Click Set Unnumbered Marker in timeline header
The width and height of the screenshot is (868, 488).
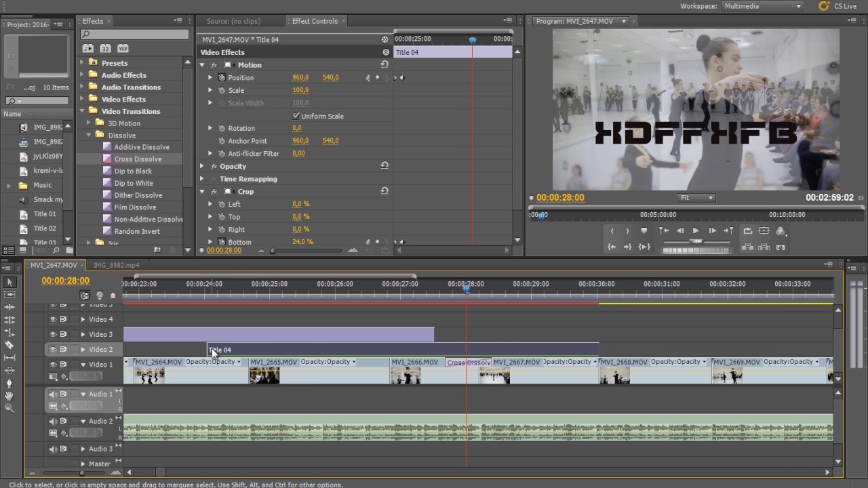113,296
